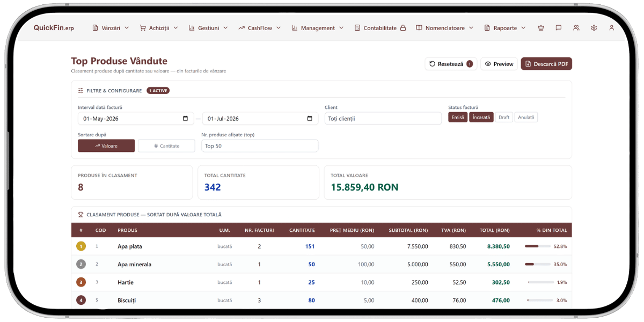This screenshot has height=322, width=644.
Task: Open the Top 50 products count dropdown
Action: coord(260,146)
